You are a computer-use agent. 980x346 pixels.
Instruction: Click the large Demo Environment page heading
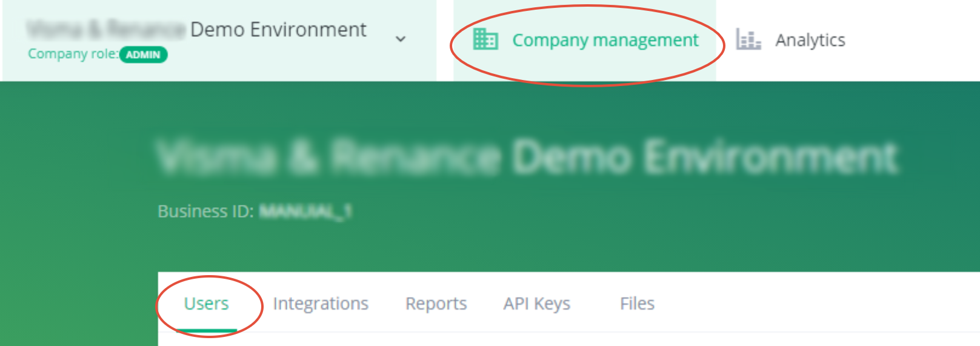(x=527, y=157)
